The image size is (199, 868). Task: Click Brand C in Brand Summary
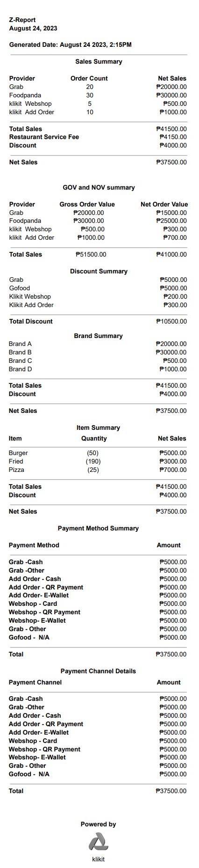21,360
